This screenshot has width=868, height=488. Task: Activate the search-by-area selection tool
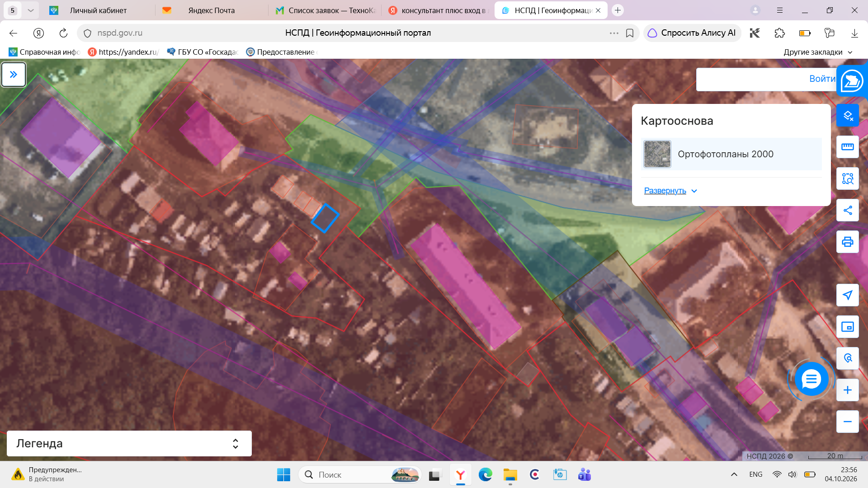point(847,178)
